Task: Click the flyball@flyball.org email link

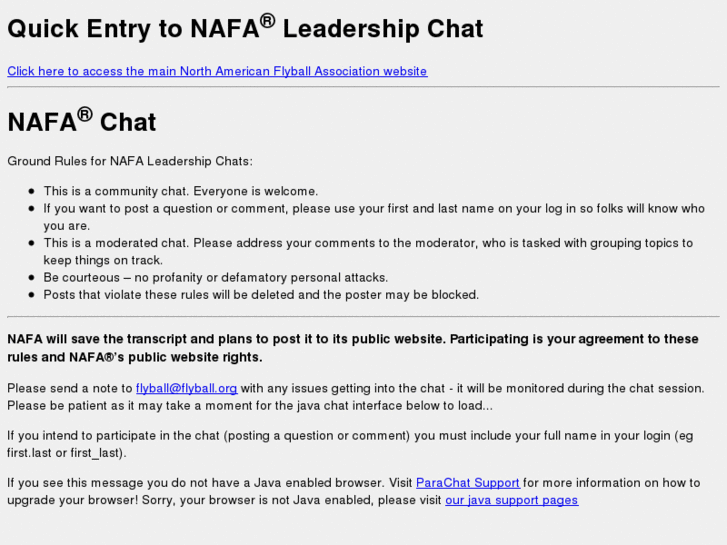Action: pos(186,388)
